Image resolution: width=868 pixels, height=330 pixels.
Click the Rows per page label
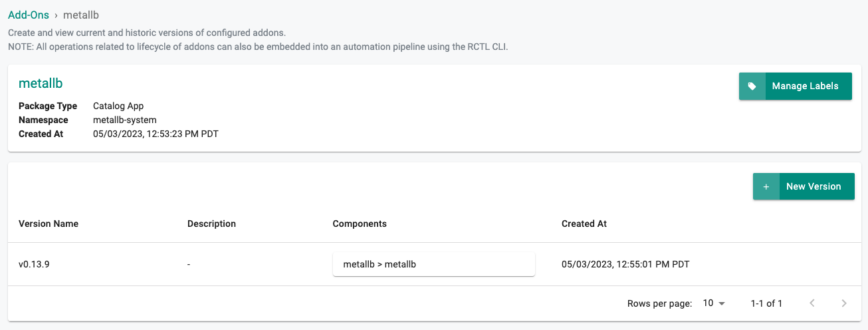[x=660, y=303]
